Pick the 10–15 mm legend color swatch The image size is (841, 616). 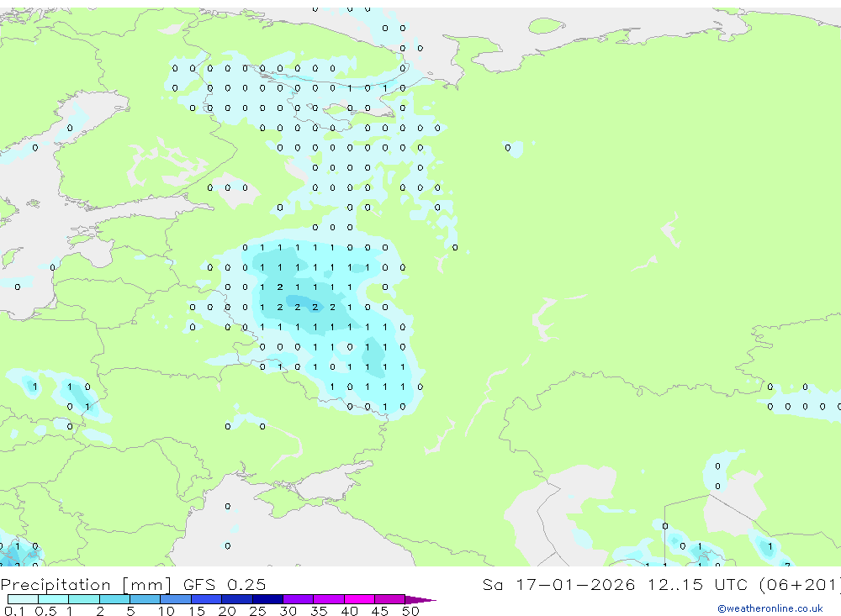click(176, 599)
